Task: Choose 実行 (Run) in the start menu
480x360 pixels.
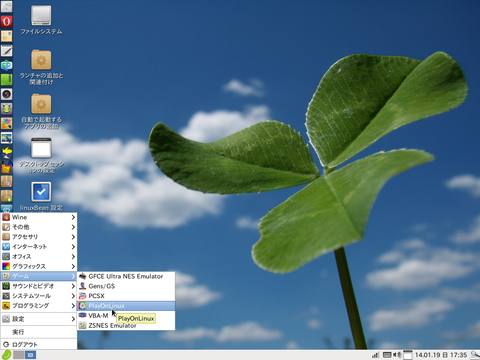Action: tap(39, 332)
